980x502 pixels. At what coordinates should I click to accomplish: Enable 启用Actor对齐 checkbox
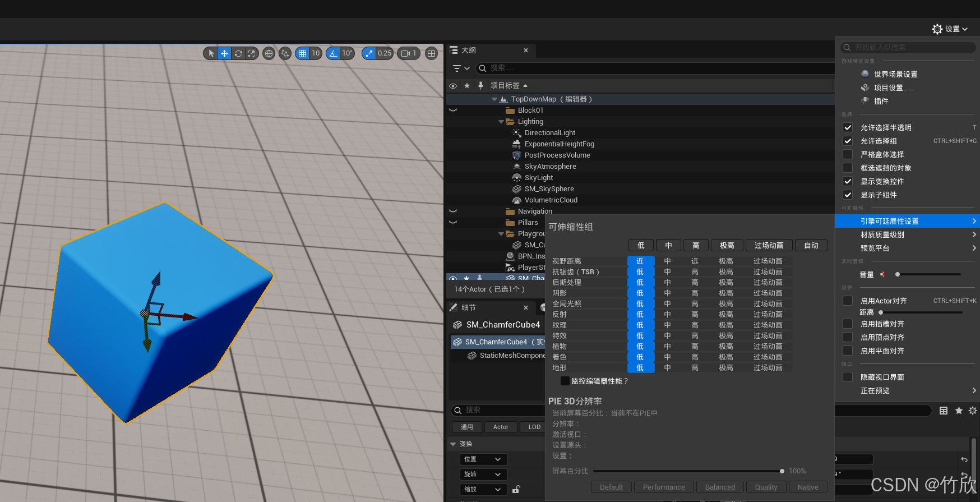848,301
